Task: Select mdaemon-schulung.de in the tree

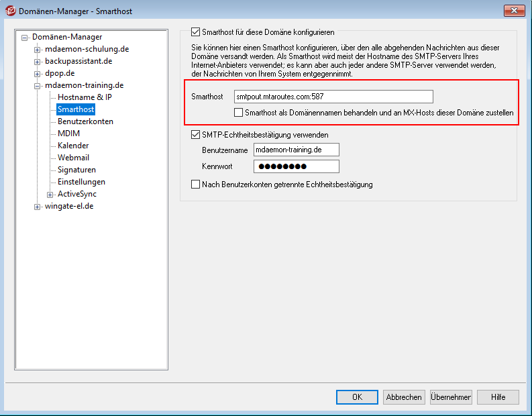Action: coord(87,49)
